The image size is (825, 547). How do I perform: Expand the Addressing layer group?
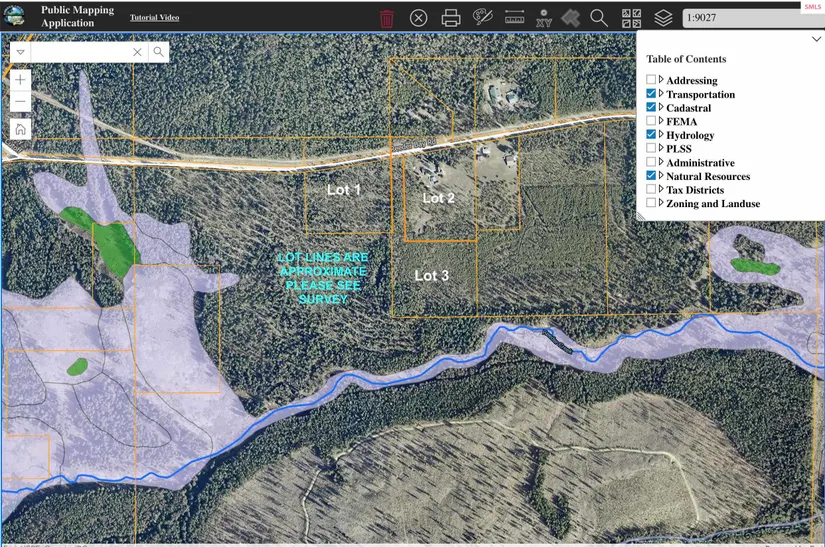pos(661,79)
